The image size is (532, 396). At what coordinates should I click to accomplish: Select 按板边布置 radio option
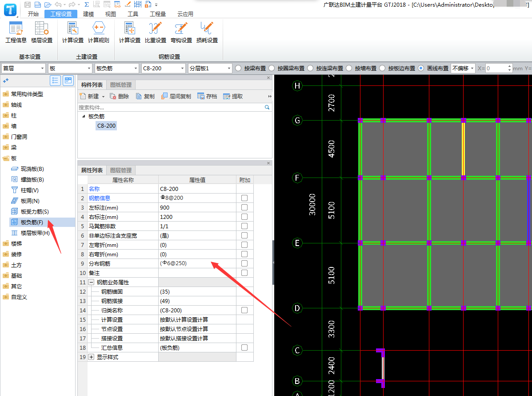tap(382, 68)
